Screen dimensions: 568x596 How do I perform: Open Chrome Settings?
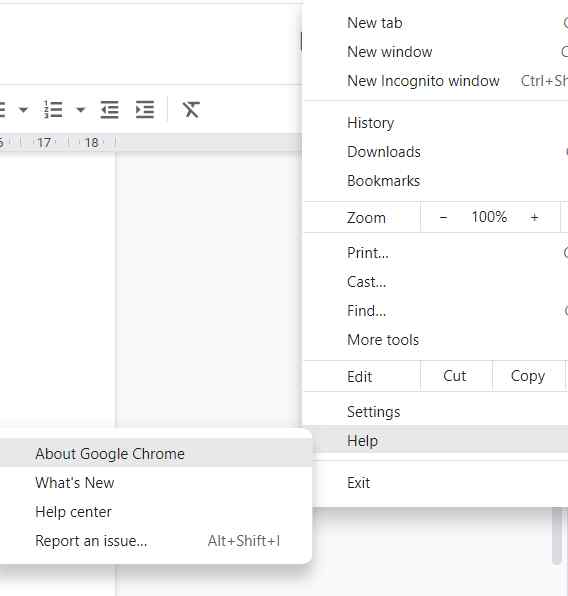[x=436, y=412]
